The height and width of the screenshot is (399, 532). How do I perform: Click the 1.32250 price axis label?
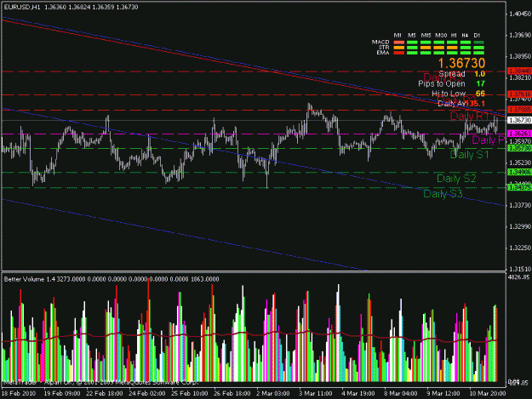click(520, 248)
